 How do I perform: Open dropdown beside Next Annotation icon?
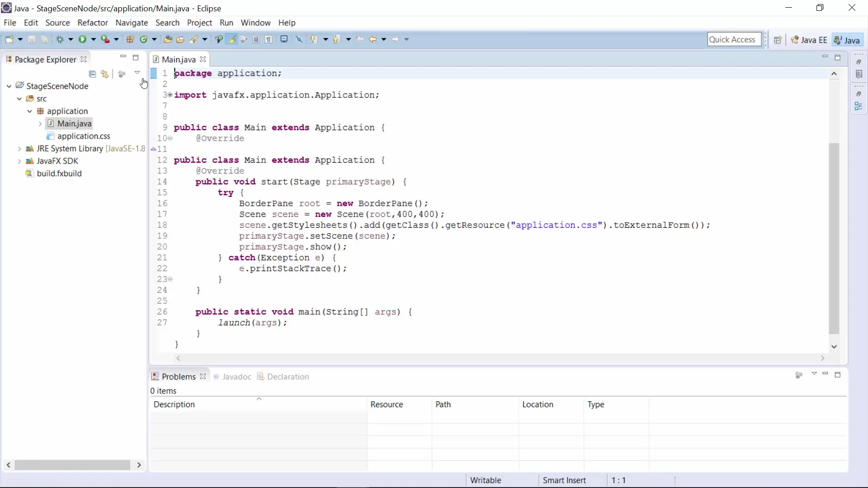pyautogui.click(x=325, y=40)
